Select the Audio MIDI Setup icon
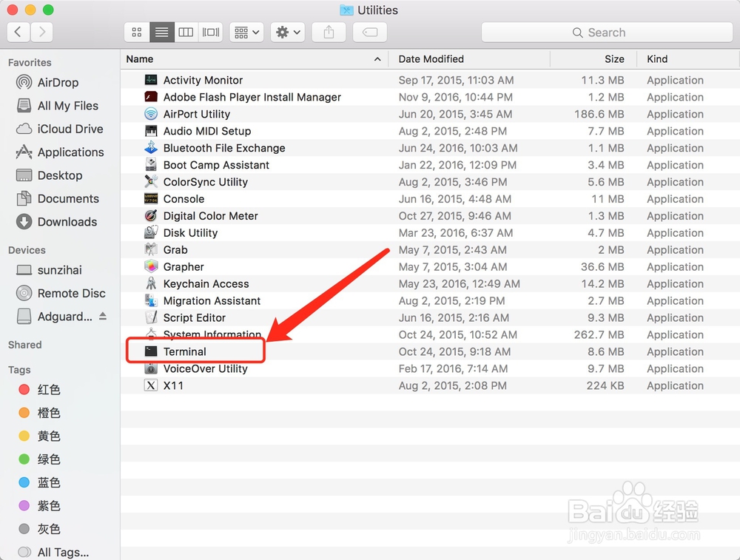This screenshot has height=560, width=740. pyautogui.click(x=151, y=131)
